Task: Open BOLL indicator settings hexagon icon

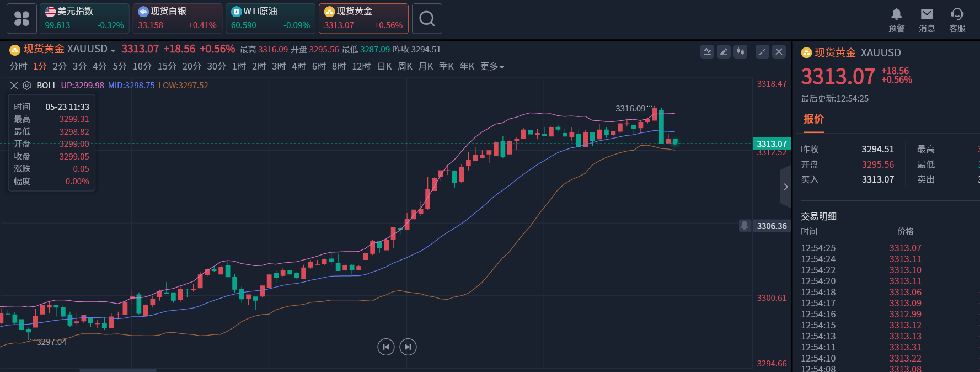Action: coord(26,86)
